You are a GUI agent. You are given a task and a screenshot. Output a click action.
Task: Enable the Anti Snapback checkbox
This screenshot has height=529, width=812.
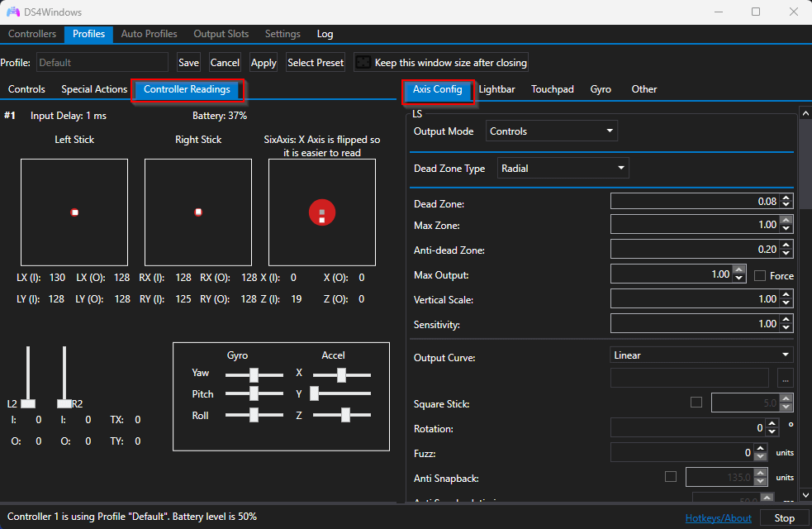[671, 477]
